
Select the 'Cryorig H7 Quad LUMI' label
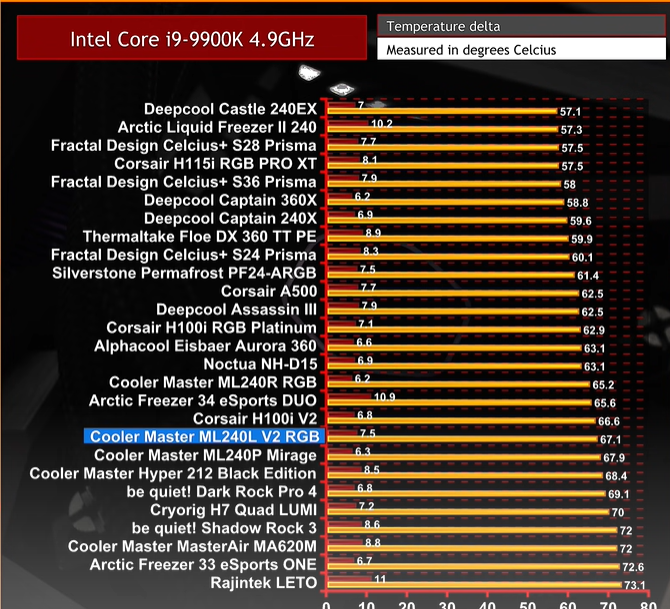(233, 510)
